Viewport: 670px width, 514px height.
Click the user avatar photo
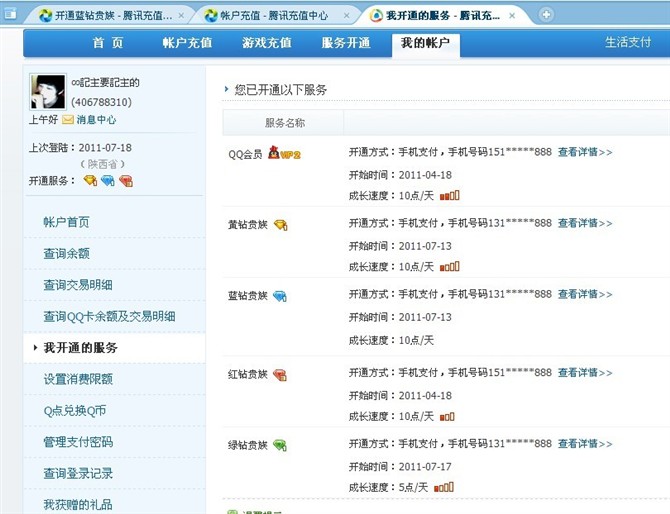48,91
